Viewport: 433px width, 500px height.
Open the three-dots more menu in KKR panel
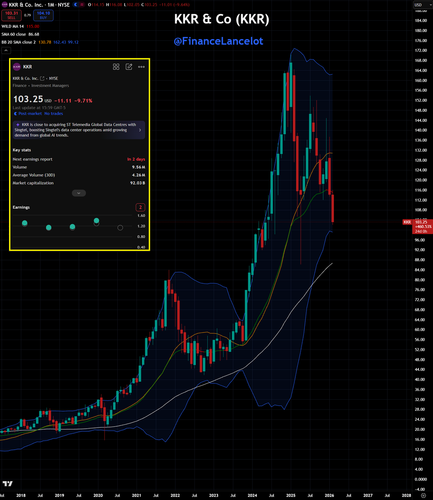click(x=141, y=67)
